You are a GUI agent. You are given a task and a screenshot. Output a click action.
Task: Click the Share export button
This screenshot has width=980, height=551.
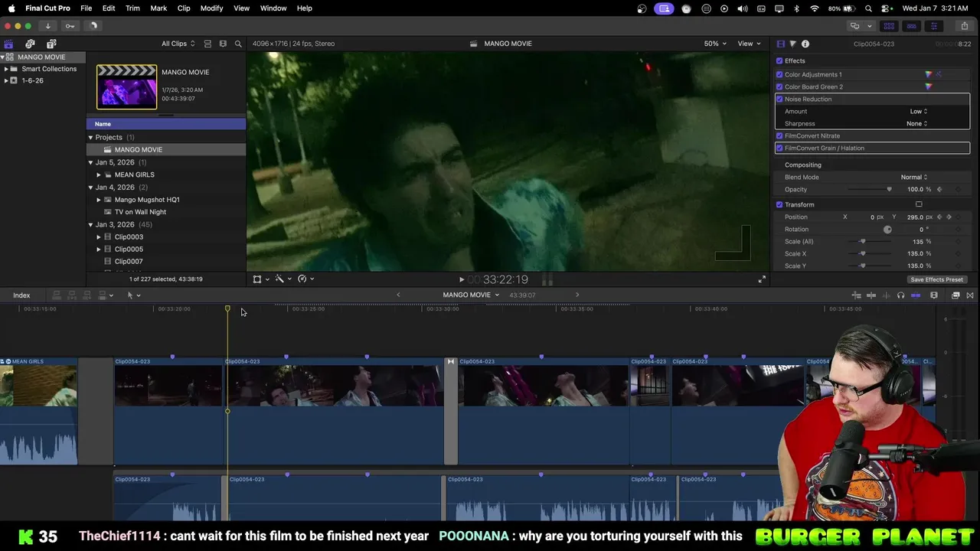click(x=964, y=26)
